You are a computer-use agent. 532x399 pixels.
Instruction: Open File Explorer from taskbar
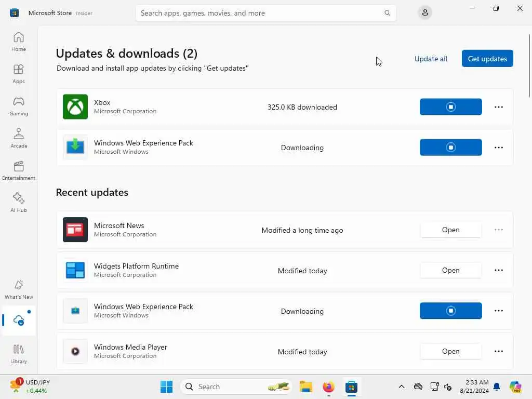click(x=305, y=387)
